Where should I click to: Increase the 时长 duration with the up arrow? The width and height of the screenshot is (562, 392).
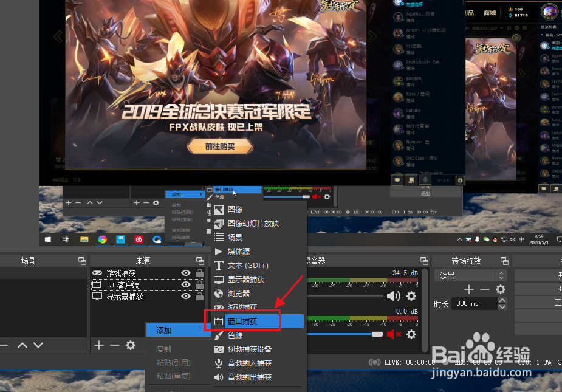tap(502, 301)
